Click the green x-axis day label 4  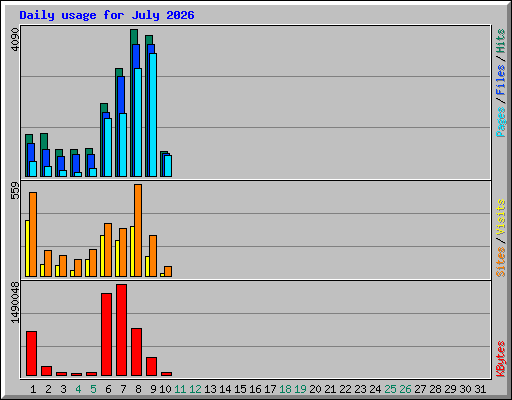78,389
